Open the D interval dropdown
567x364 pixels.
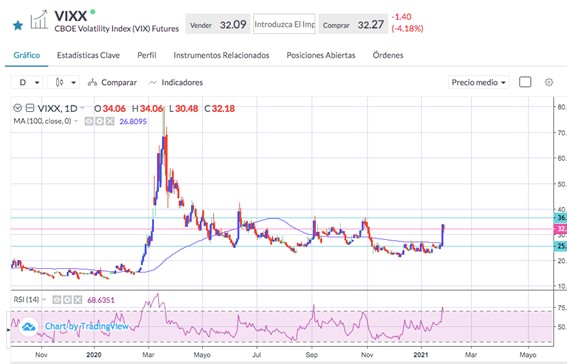tap(27, 82)
